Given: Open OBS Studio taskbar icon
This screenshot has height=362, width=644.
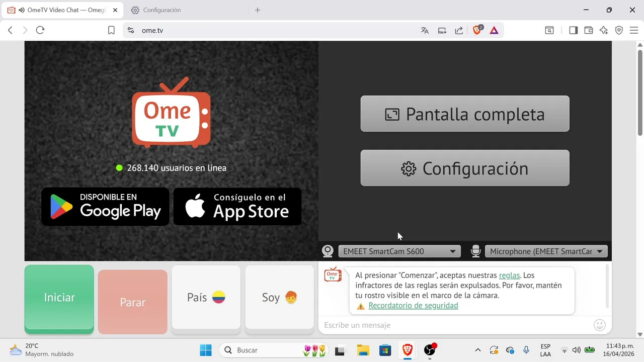Looking at the screenshot, I should click(x=430, y=350).
